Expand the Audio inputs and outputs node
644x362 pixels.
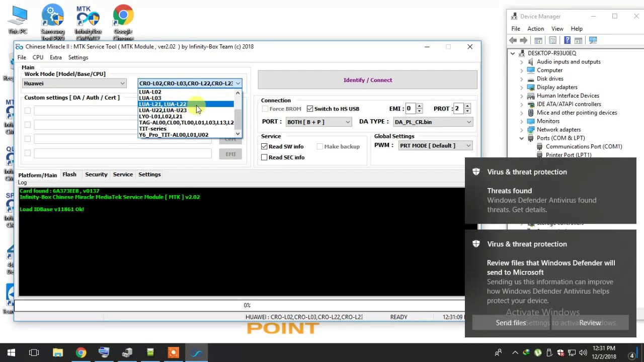click(x=522, y=62)
